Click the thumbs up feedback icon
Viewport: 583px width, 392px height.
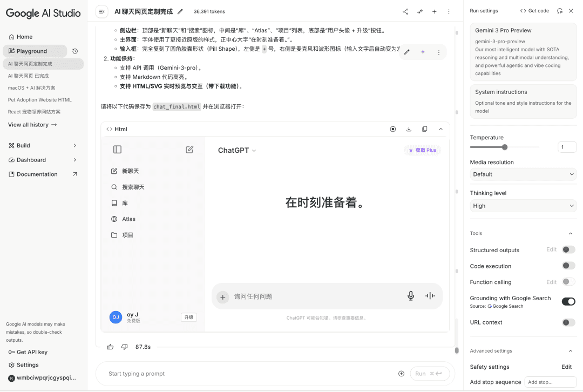pos(111,347)
